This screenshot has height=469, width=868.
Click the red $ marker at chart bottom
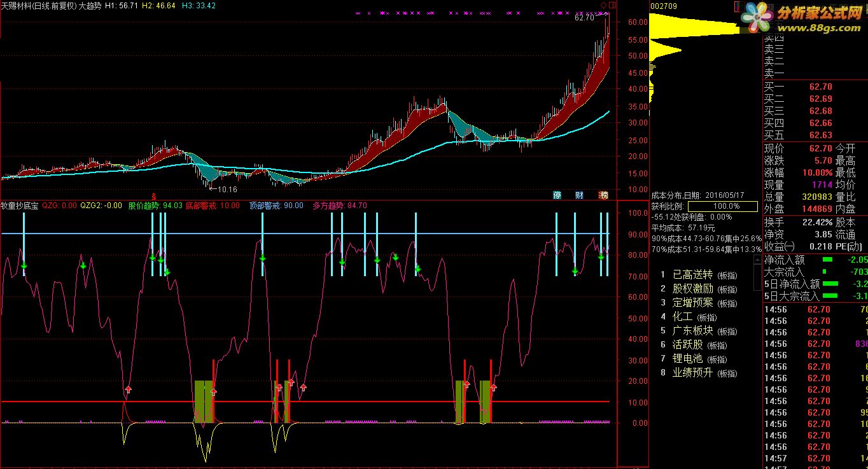coord(153,196)
